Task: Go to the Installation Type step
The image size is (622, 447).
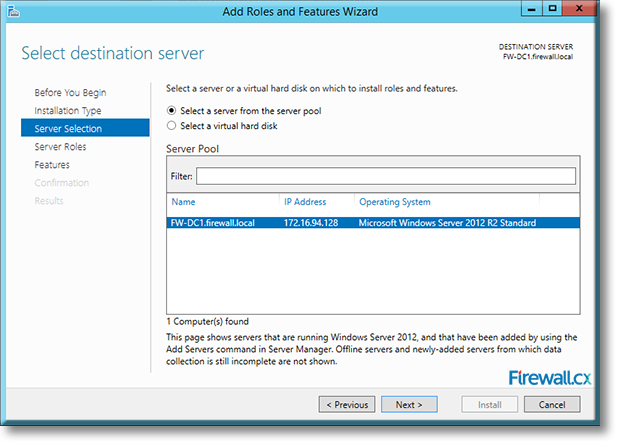Action: (68, 111)
